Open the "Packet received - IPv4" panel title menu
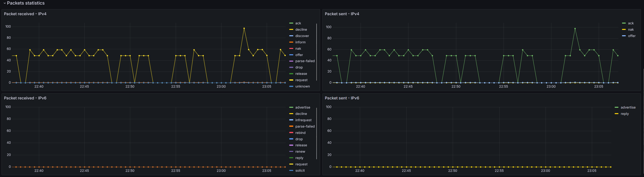644x177 pixels. click(x=25, y=14)
